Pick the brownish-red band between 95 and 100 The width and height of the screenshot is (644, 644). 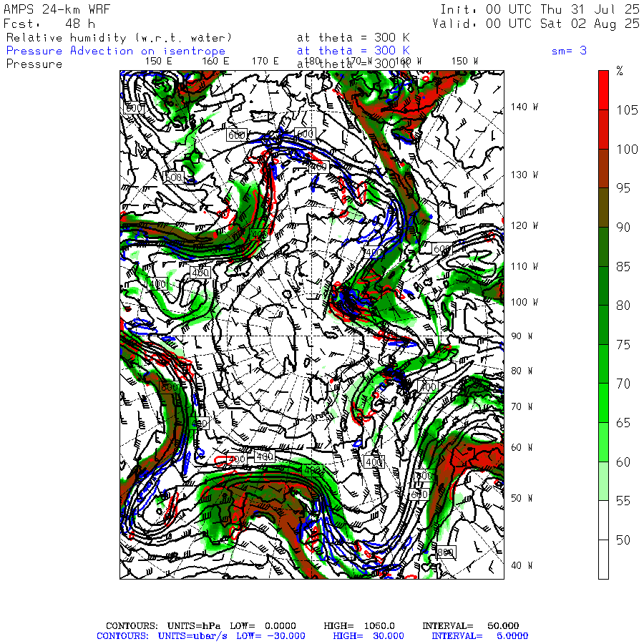point(603,168)
